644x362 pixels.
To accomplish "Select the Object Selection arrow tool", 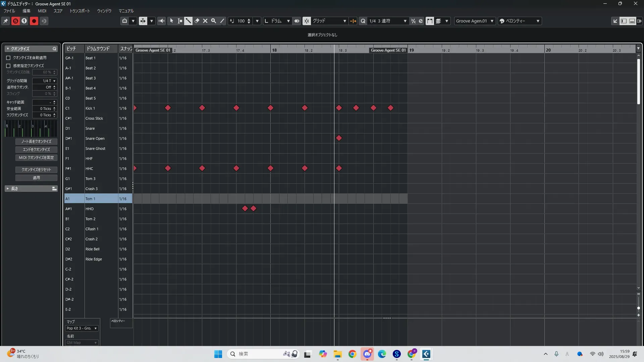I will (171, 21).
